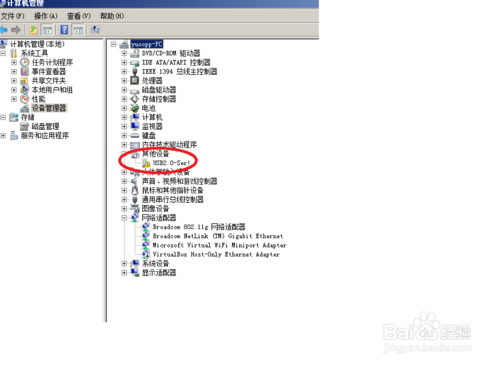The height and width of the screenshot is (365, 500).
Task: Select the 服务和应用程序 icon
Action: pyautogui.click(x=14, y=136)
